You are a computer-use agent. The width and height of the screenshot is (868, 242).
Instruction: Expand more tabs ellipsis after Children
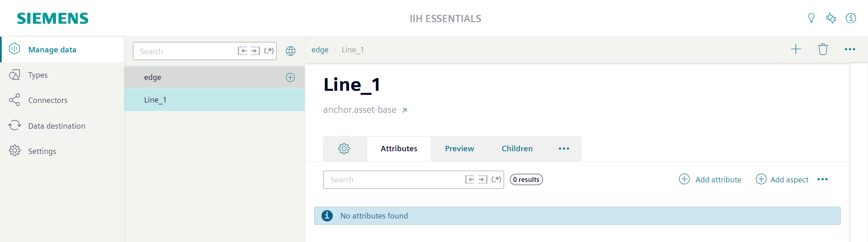564,149
